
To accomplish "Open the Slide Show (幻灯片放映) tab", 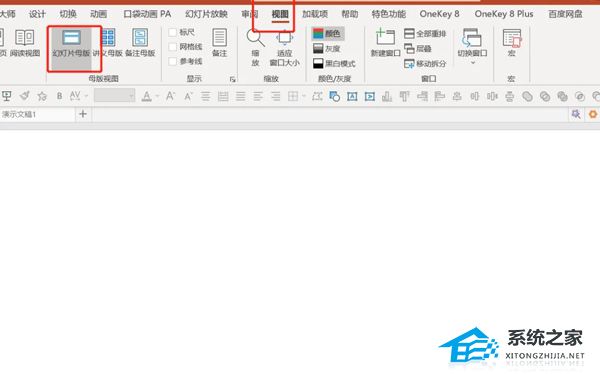I will point(206,14).
